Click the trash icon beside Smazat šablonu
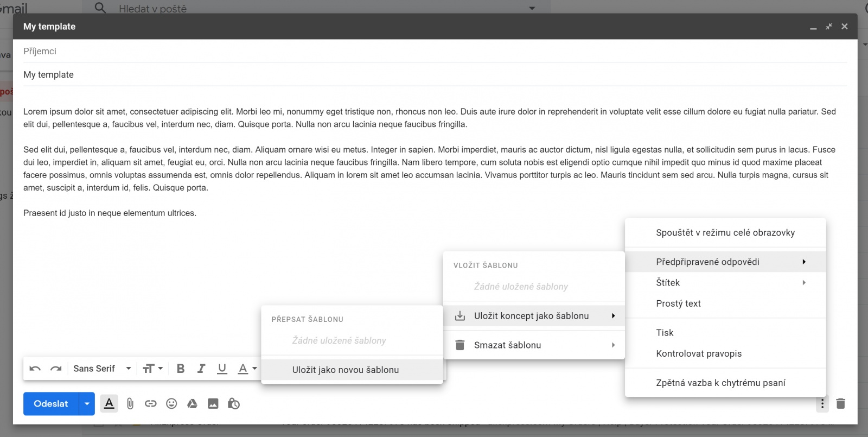This screenshot has height=437, width=868. click(x=460, y=345)
